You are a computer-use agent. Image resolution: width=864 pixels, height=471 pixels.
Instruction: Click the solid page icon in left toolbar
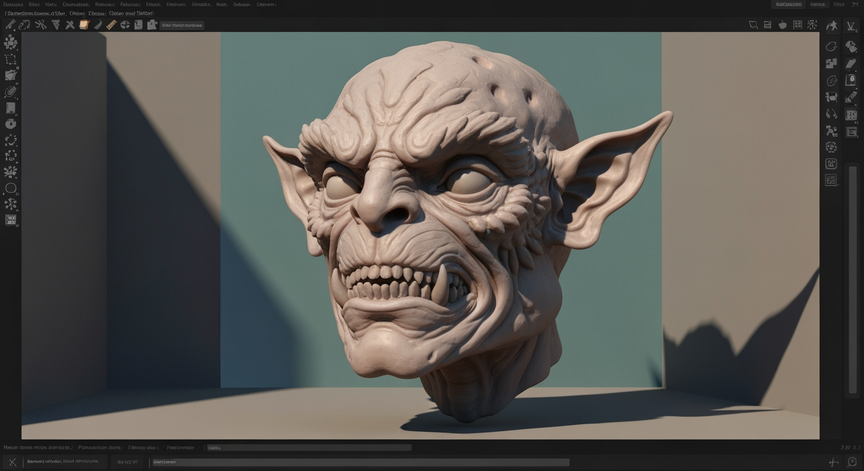10,108
